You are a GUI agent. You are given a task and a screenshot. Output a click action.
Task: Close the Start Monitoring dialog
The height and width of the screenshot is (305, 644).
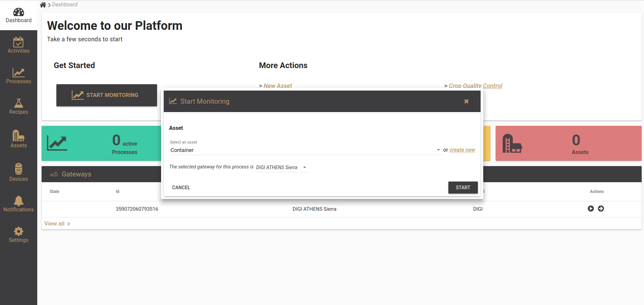pos(466,101)
